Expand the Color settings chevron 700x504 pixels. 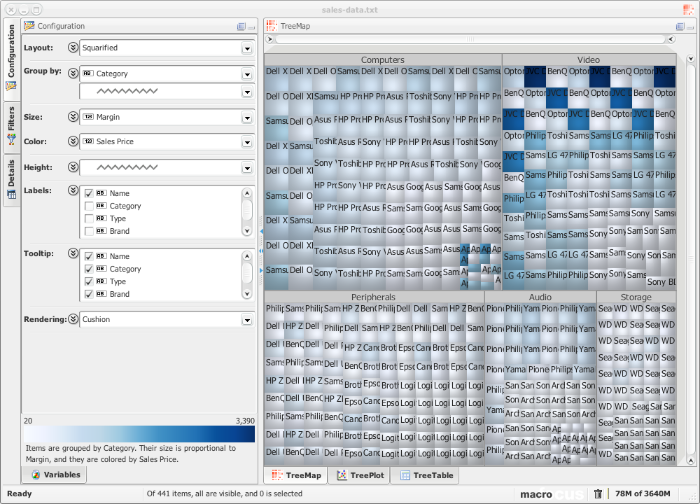[x=72, y=142]
